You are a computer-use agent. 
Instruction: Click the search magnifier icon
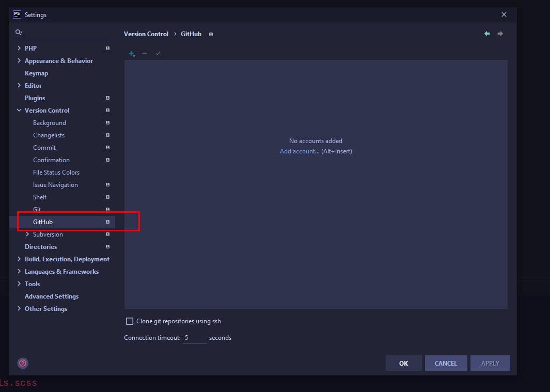19,33
